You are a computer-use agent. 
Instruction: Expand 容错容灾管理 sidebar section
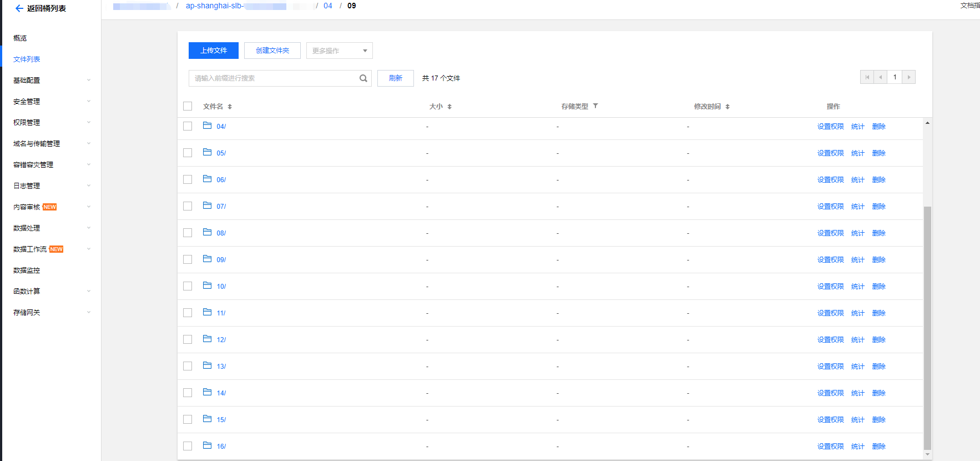tap(89, 165)
